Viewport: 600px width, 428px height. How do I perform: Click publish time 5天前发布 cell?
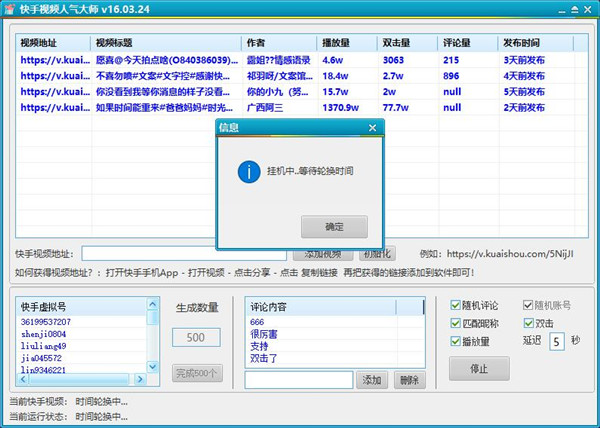coord(524,92)
